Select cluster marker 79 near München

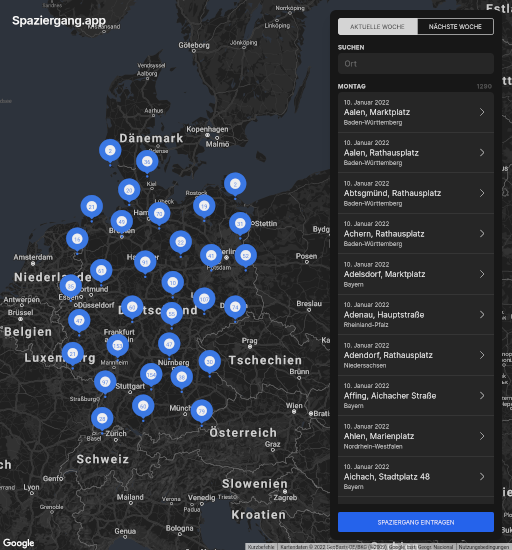coord(202,411)
